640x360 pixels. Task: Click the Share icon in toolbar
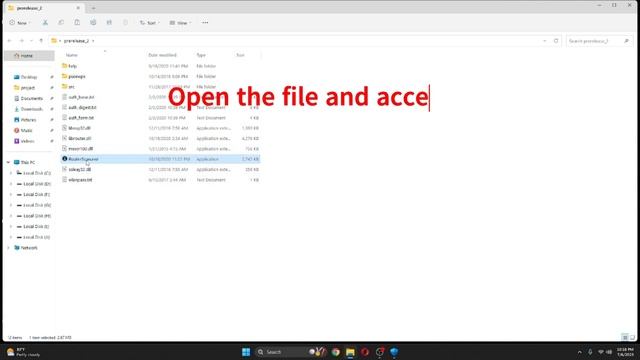tap(109, 23)
